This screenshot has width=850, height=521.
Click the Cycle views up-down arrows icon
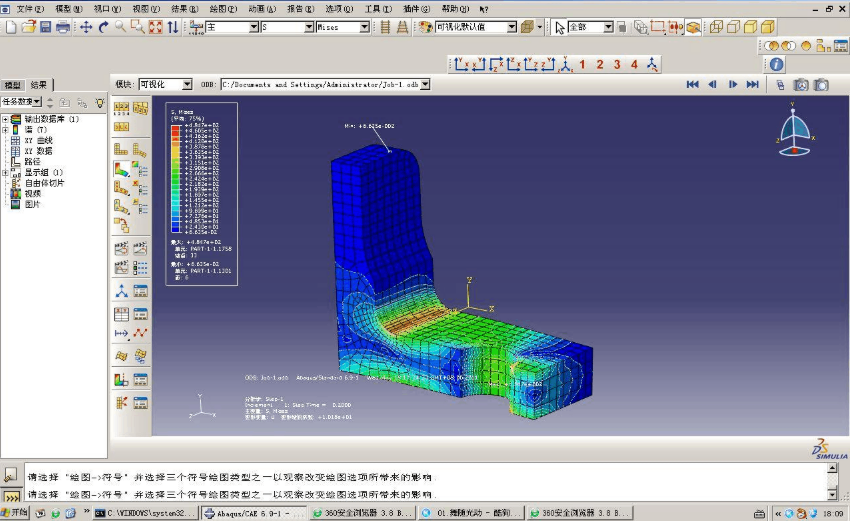click(173, 27)
